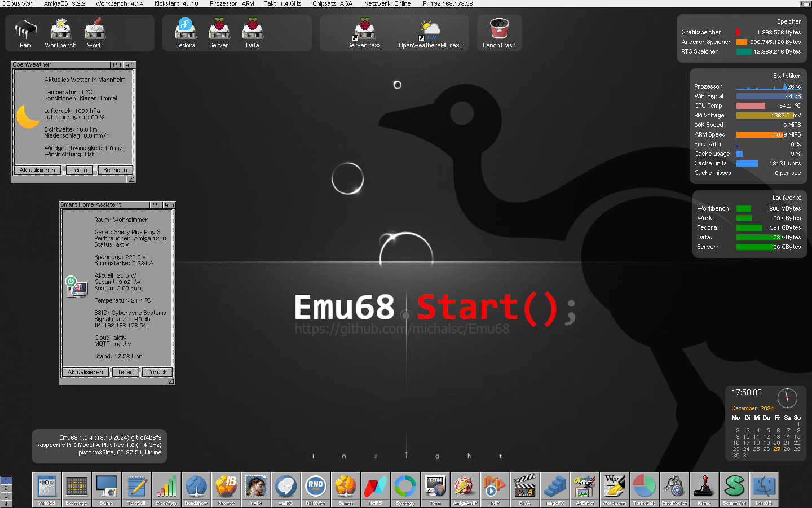Click Zurück in Smart Home Assistent
This screenshot has width=812, height=508.
point(157,372)
